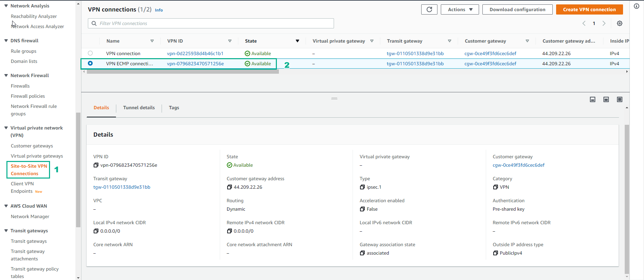The height and width of the screenshot is (280, 644).
Task: Open Domain lists in sidebar
Action: 24,61
